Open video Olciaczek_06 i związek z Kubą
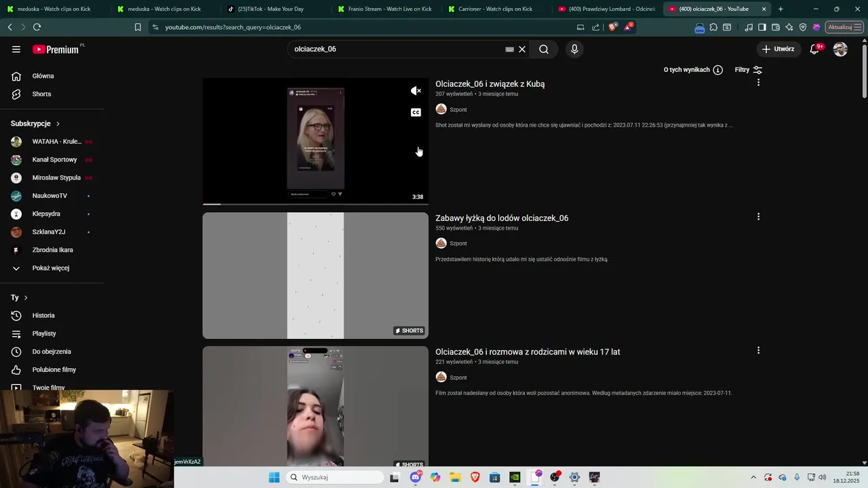Image resolution: width=868 pixels, height=488 pixels. coord(490,84)
